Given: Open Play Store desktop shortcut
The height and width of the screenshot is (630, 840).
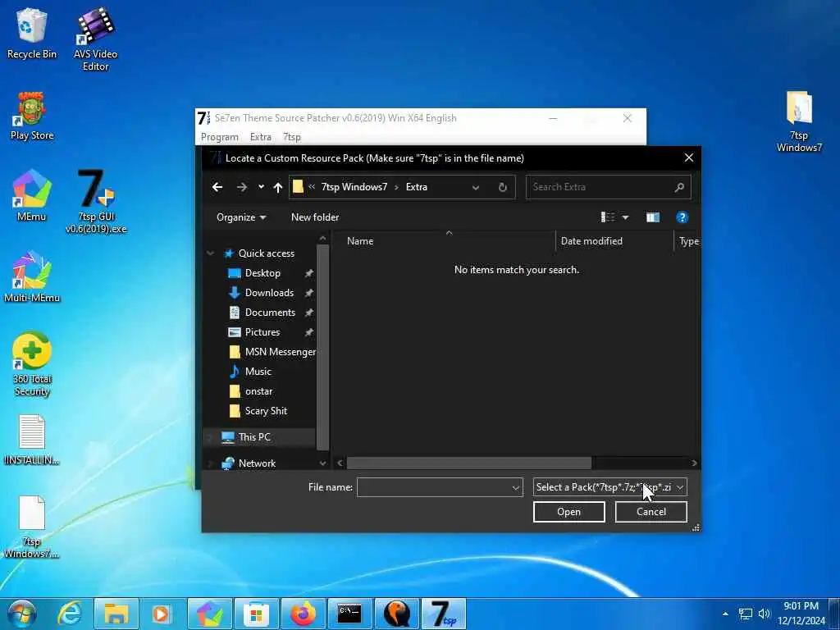Looking at the screenshot, I should click(32, 115).
